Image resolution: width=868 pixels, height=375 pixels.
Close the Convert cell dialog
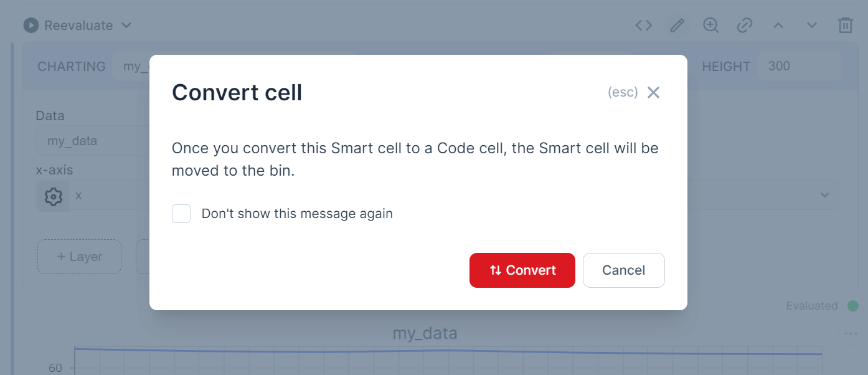653,93
